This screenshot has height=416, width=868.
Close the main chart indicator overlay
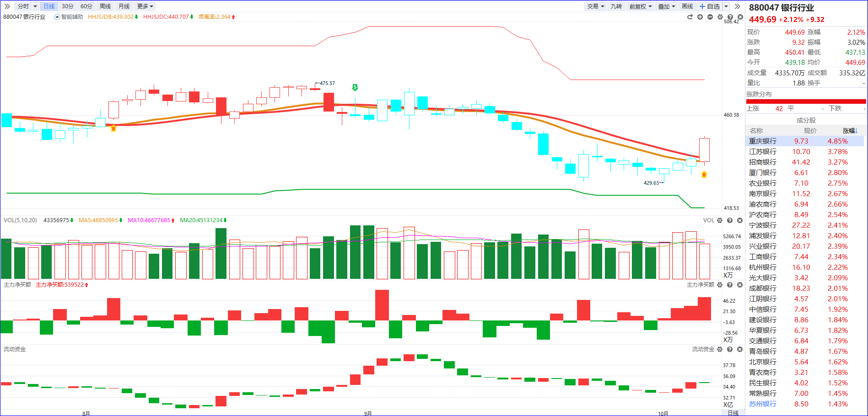(x=740, y=17)
